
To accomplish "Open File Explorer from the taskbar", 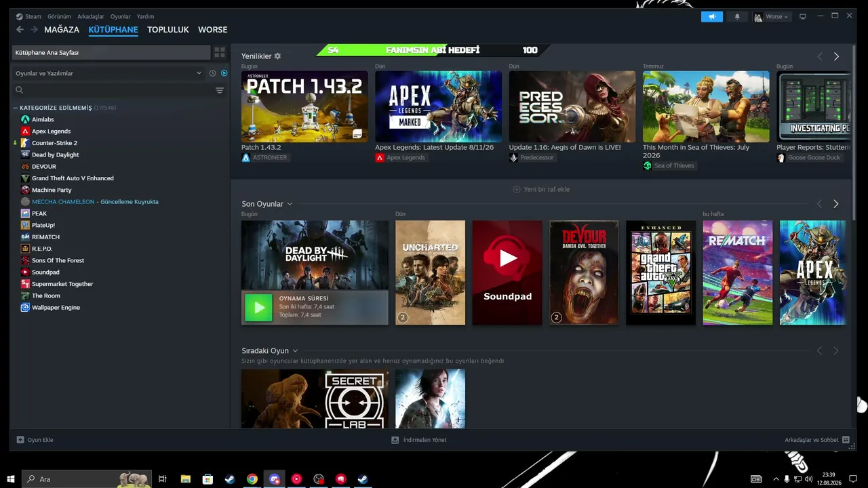I will [186, 479].
